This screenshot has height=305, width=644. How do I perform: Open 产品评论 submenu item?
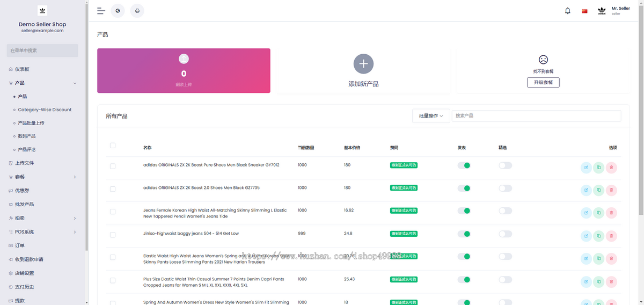click(x=27, y=150)
